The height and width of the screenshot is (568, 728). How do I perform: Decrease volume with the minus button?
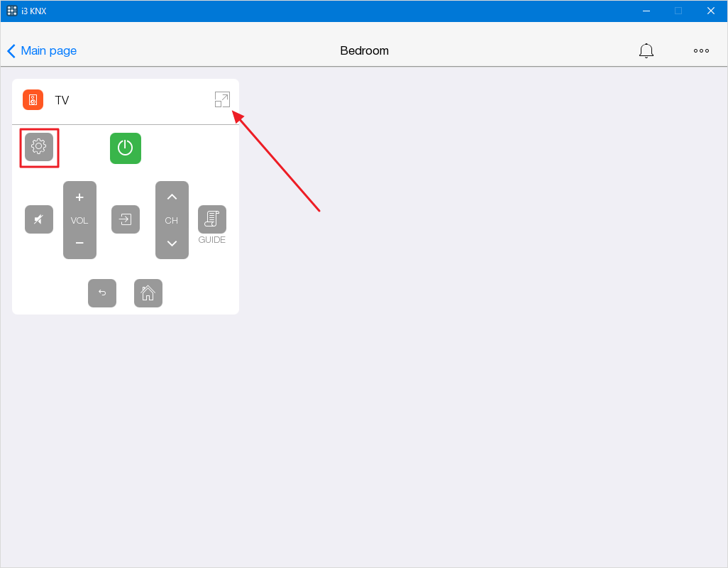pyautogui.click(x=79, y=244)
